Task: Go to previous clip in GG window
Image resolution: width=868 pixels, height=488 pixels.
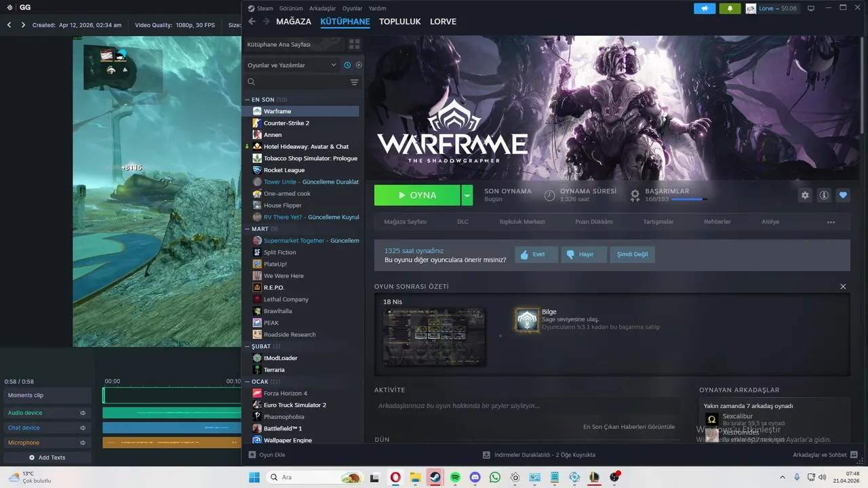Action: [x=9, y=25]
